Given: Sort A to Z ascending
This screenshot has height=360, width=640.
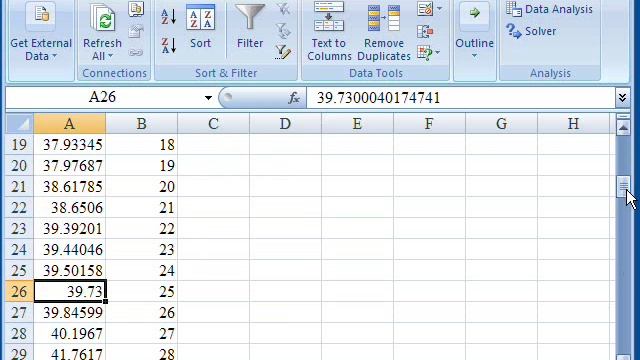Looking at the screenshot, I should [x=169, y=17].
